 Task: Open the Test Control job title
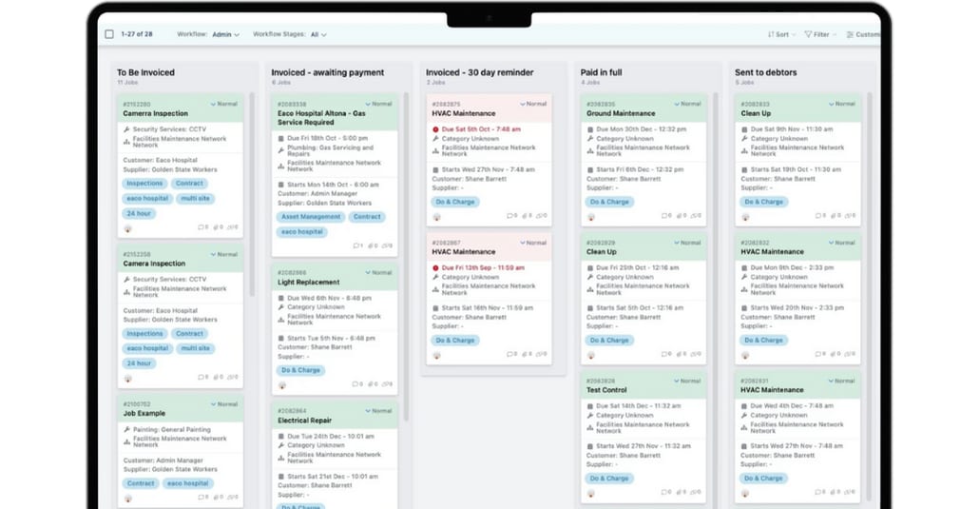pyautogui.click(x=606, y=390)
